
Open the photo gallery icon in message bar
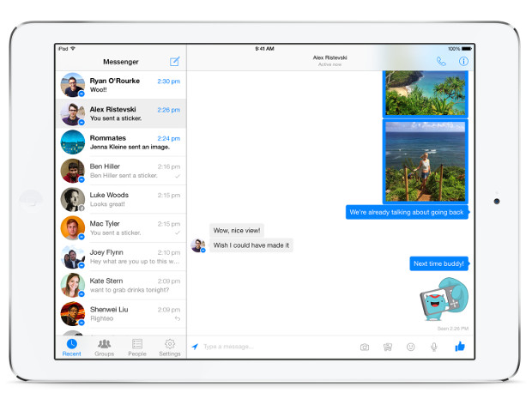tap(388, 347)
